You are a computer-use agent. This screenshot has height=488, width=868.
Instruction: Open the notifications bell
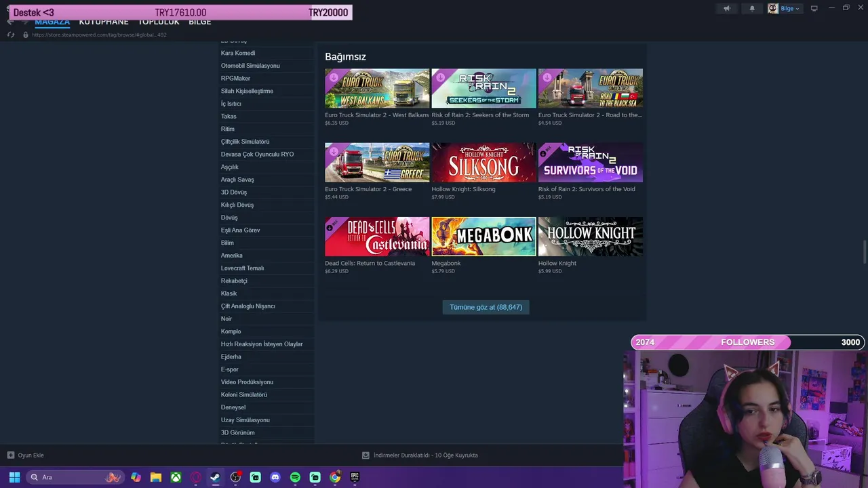tap(751, 9)
